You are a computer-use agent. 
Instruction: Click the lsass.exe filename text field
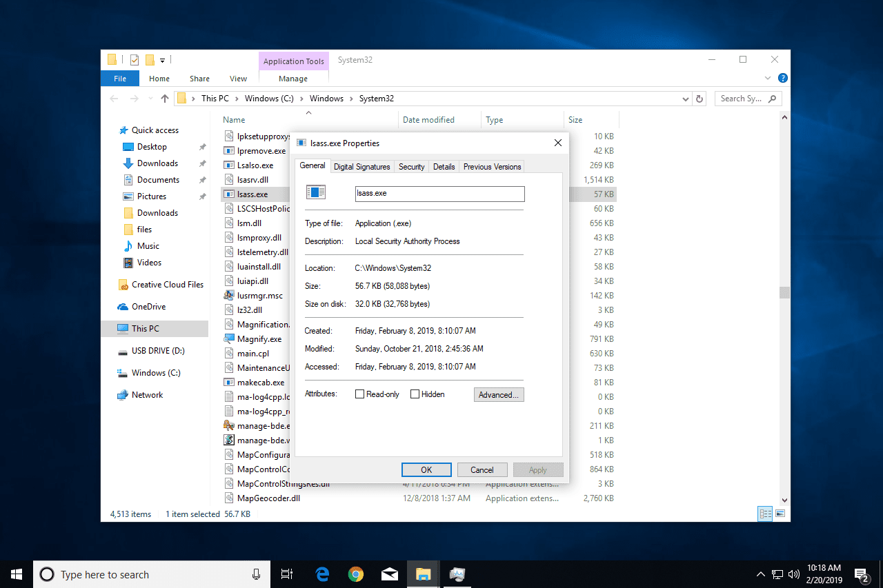(x=439, y=194)
